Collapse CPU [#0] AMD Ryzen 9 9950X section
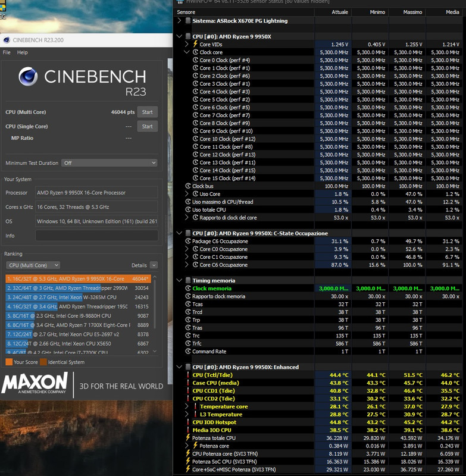The height and width of the screenshot is (476, 466). (x=179, y=36)
